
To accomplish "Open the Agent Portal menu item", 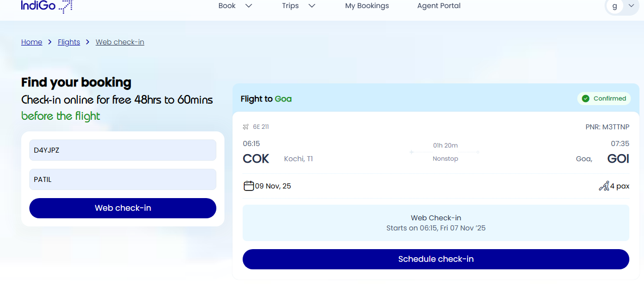I will pyautogui.click(x=439, y=6).
